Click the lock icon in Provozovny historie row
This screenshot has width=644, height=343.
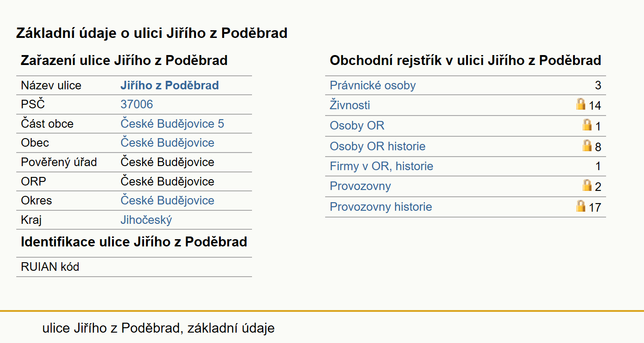point(581,206)
